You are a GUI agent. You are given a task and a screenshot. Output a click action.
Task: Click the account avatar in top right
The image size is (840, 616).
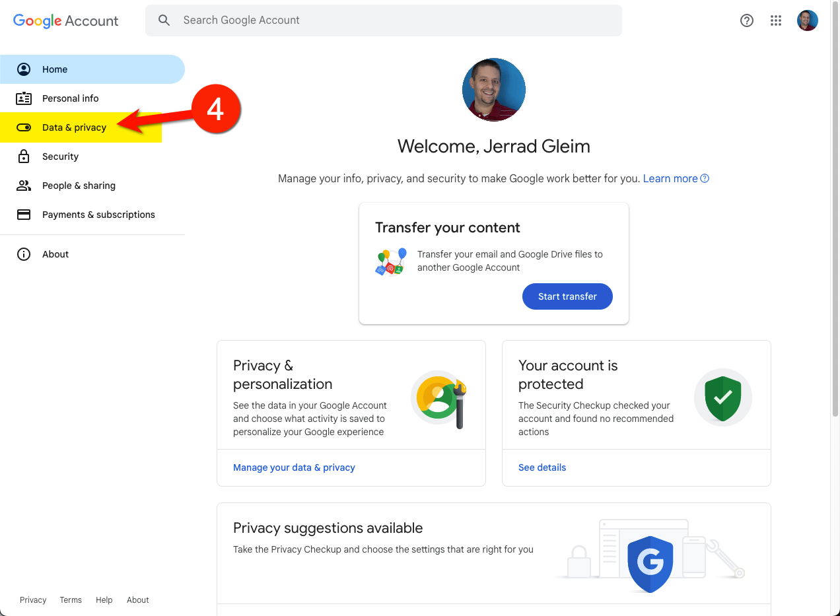pos(807,20)
